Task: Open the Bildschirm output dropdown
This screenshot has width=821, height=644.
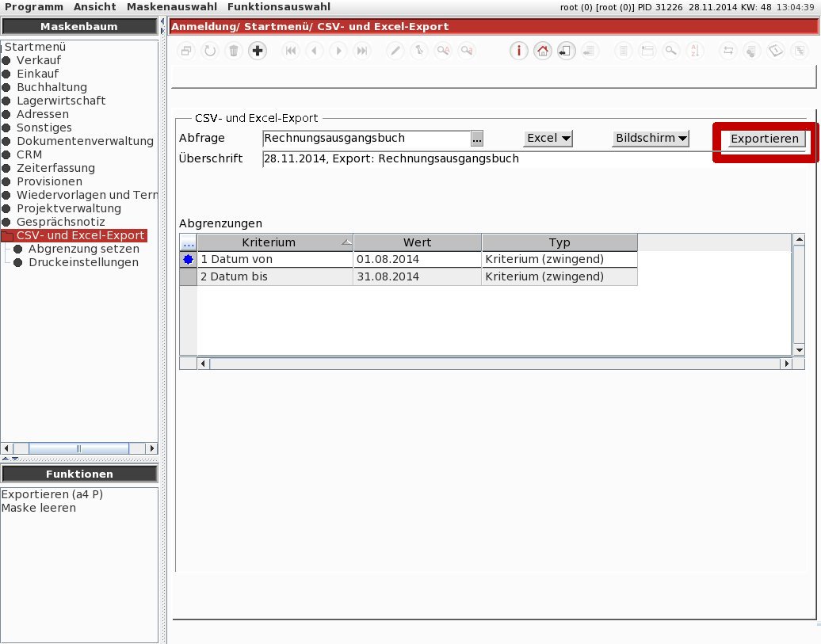Action: pos(651,138)
